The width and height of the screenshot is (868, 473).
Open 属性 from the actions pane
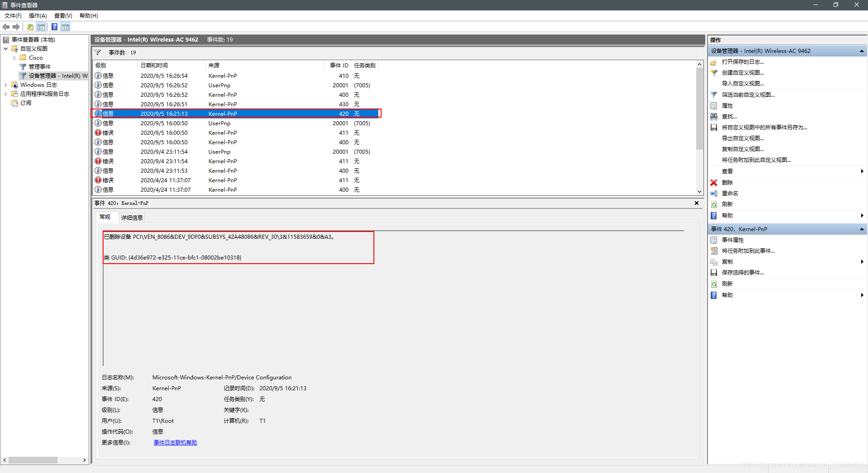[x=727, y=106]
